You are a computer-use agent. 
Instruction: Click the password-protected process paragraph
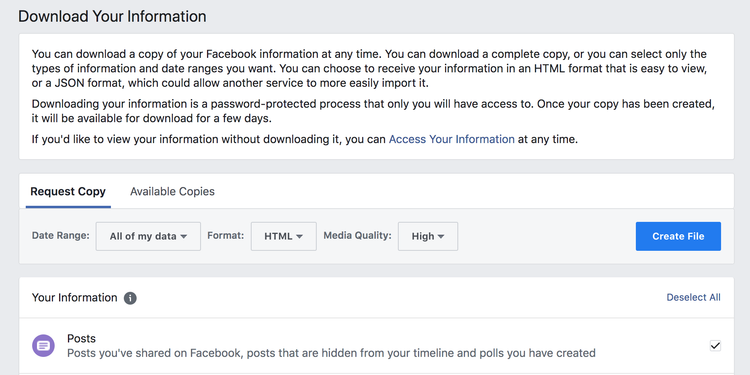coord(373,111)
